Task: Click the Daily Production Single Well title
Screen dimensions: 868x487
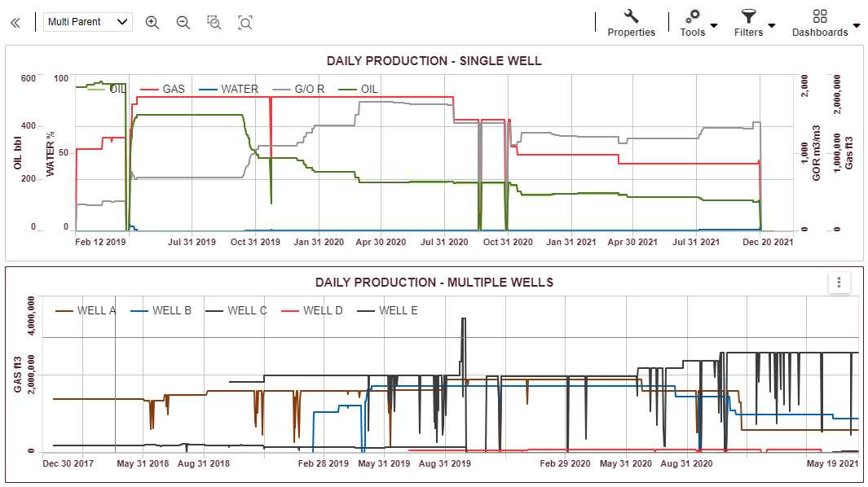Action: click(434, 61)
